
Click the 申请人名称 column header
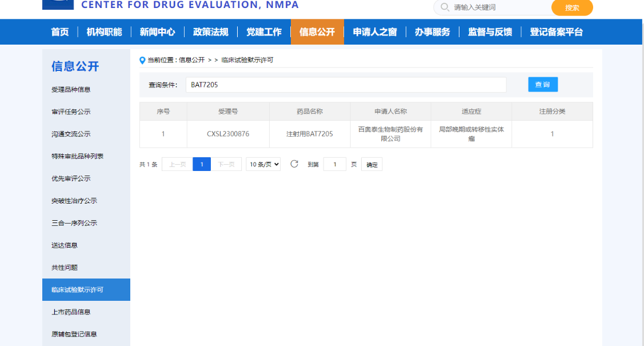tap(391, 112)
